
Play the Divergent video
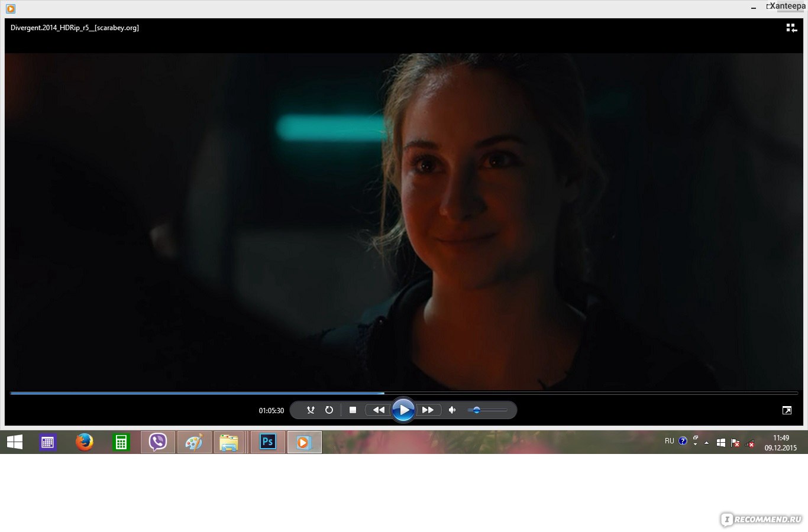403,410
